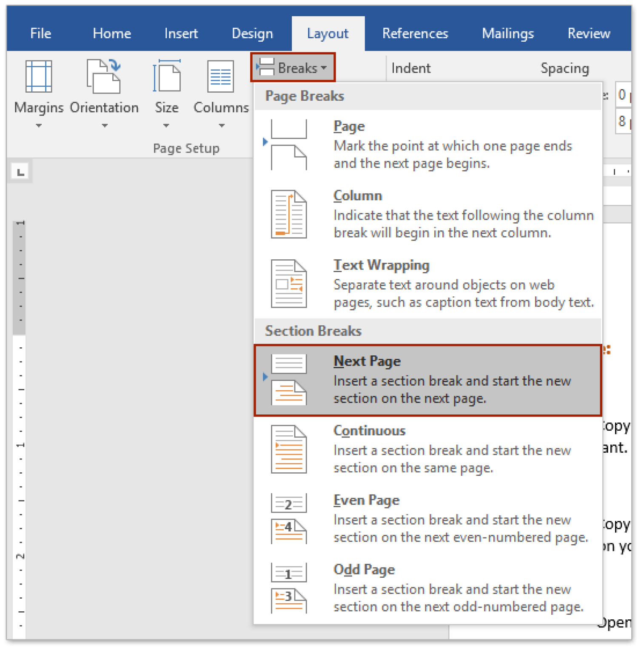The height and width of the screenshot is (653, 644).
Task: Click the vertical ruler
Action: click(x=19, y=383)
